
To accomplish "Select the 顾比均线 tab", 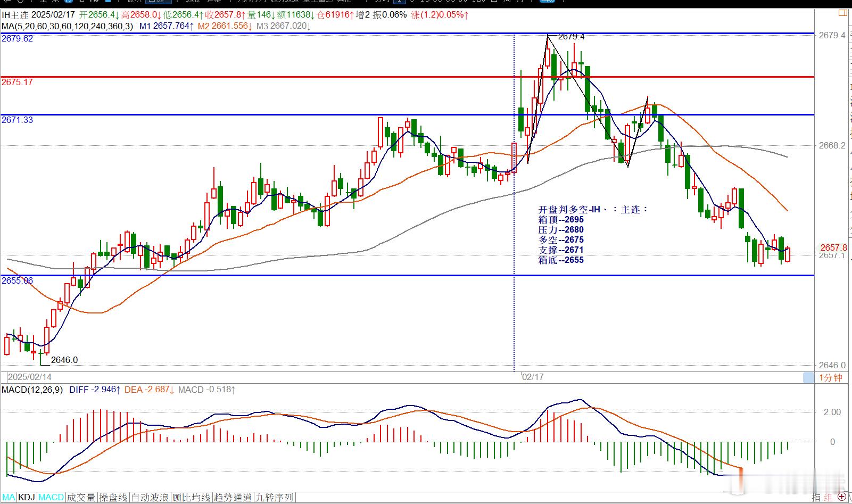I will tap(191, 498).
